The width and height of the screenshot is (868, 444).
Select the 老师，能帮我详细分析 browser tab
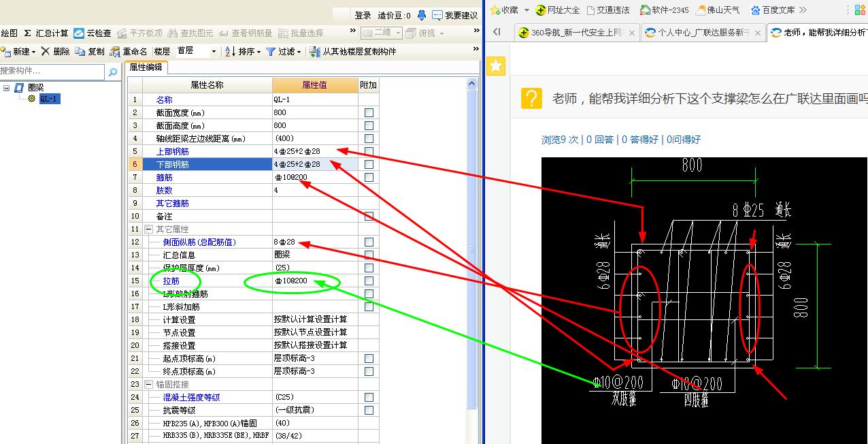[x=818, y=33]
